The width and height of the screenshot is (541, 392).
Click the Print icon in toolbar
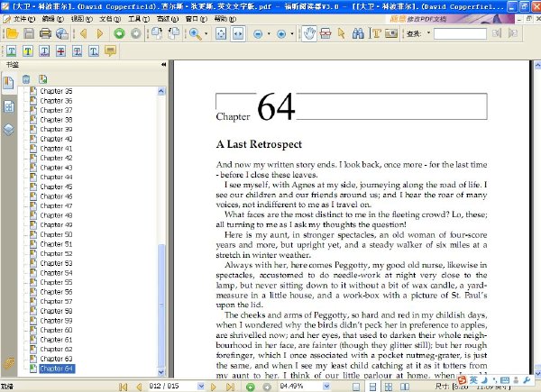click(45, 33)
